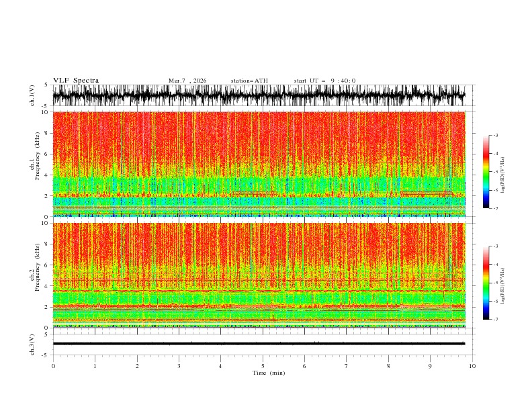The width and height of the screenshot is (532, 411).
Task: Click the "-7" tick on ch.2 colorbar
Action: (x=495, y=319)
